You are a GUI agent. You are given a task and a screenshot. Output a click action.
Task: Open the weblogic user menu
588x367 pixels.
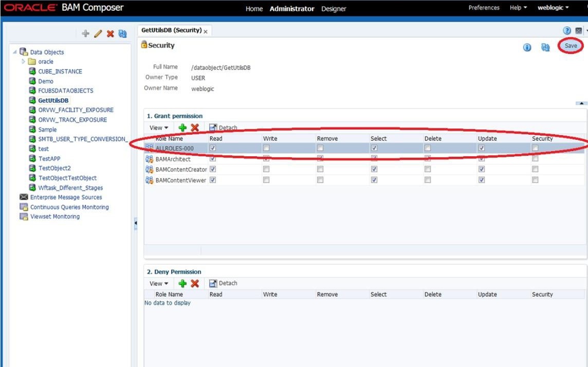[x=553, y=8]
